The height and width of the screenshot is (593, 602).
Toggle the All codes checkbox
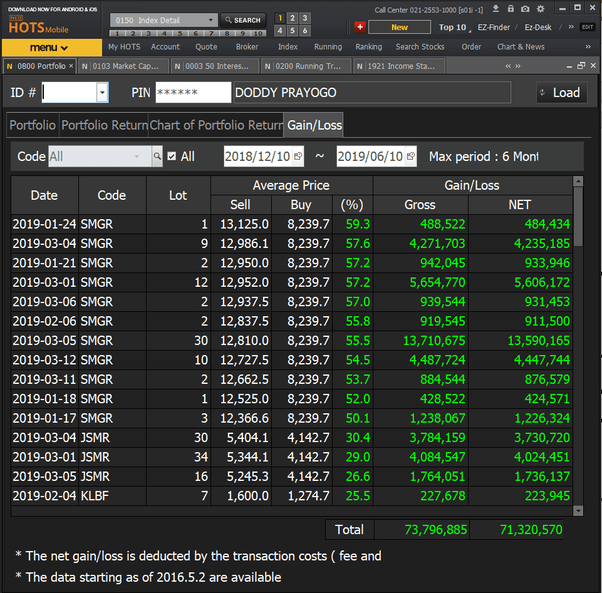[x=172, y=156]
